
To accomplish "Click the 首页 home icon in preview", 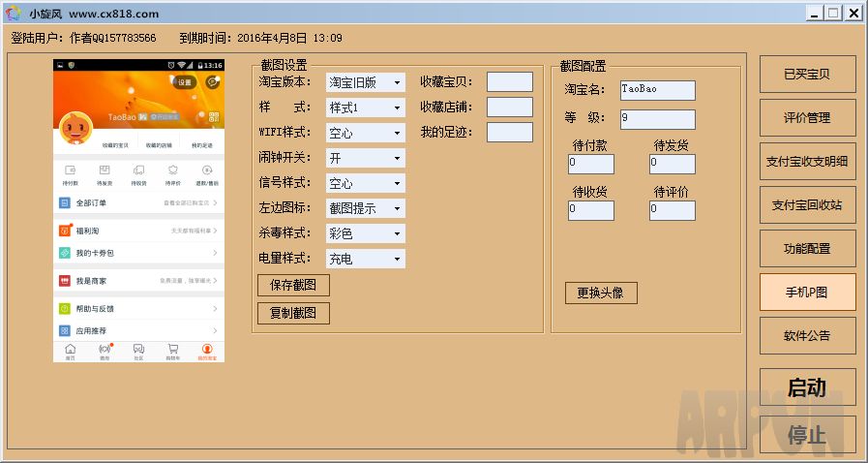I will 70,349.
